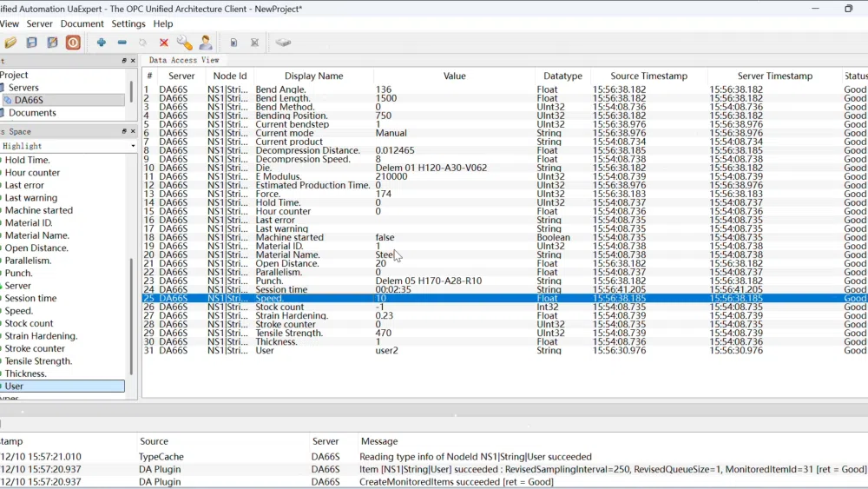Click the Tensile Strength. value 470

(x=383, y=334)
